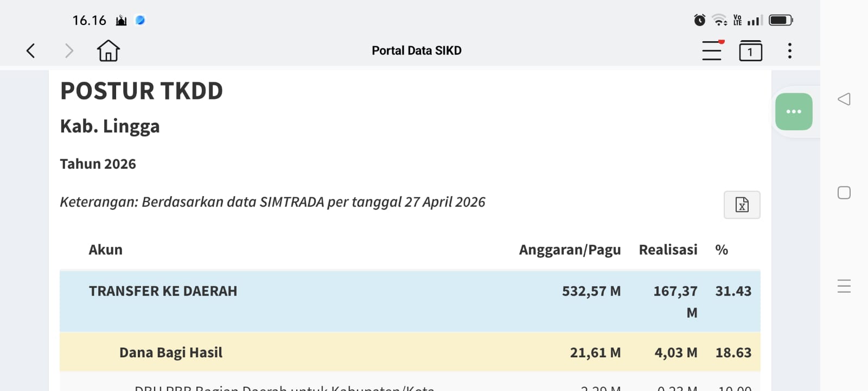Open the hamburger menu with red dot
Screen dimensions: 868x391
(x=712, y=51)
